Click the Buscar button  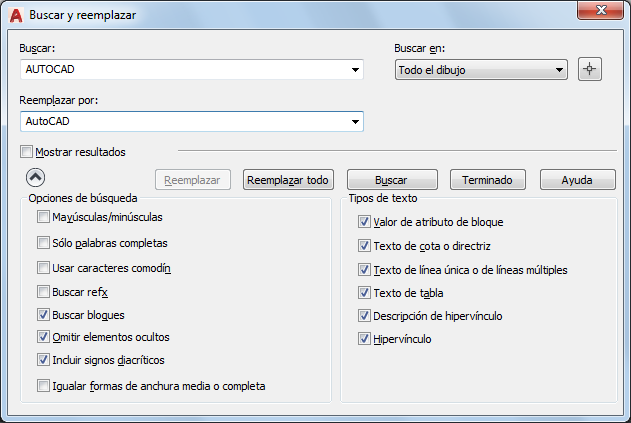tap(392, 180)
